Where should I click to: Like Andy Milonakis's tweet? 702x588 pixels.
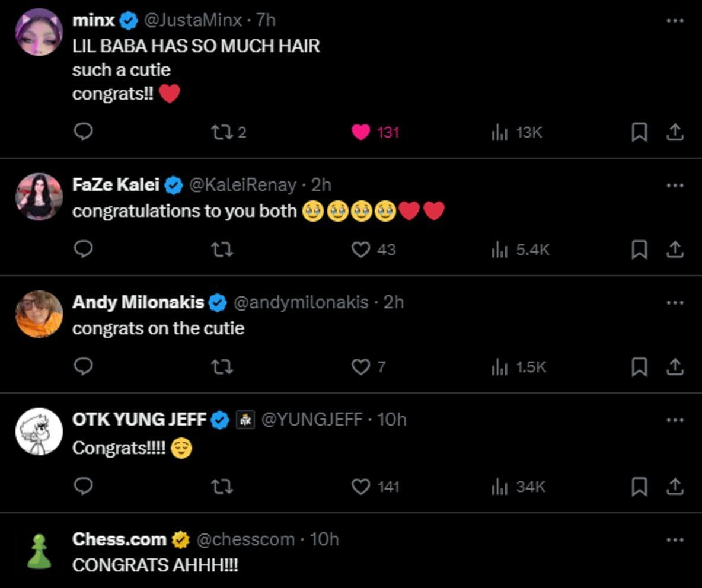[x=361, y=367]
